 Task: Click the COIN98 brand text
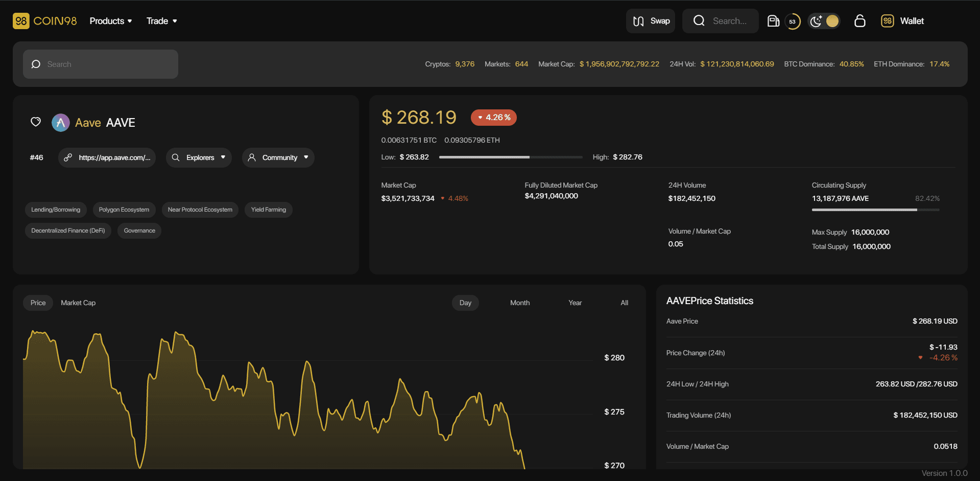(x=55, y=21)
